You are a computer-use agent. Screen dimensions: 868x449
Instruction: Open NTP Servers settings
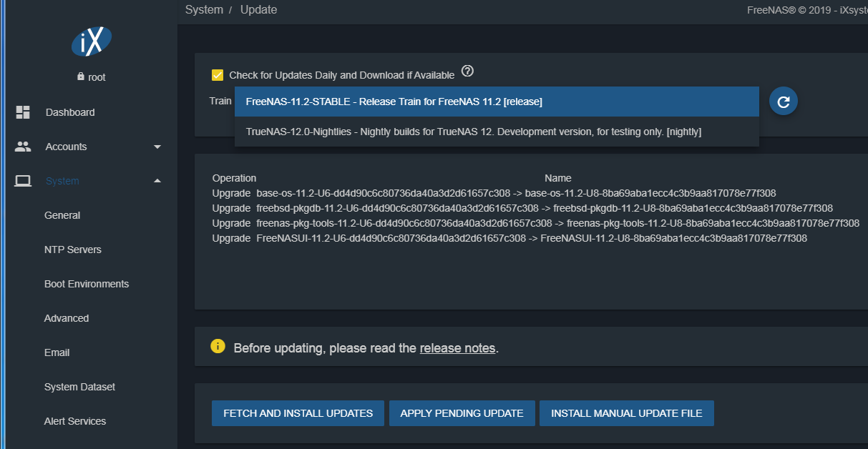(x=73, y=250)
